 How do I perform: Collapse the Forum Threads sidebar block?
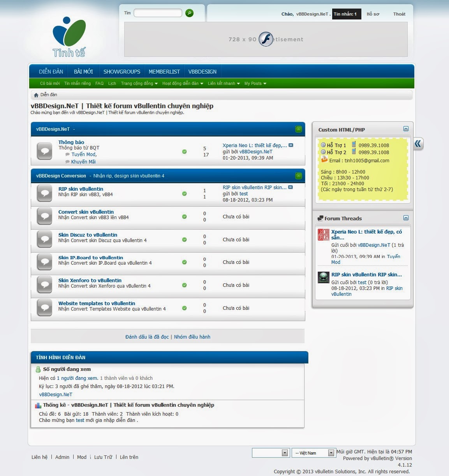(406, 218)
